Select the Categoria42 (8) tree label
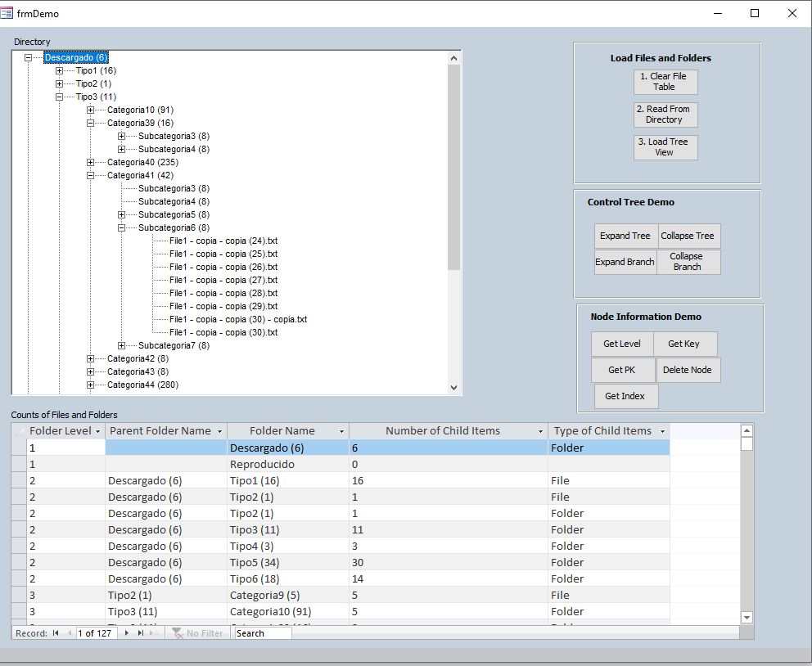This screenshot has width=812, height=666. point(138,358)
